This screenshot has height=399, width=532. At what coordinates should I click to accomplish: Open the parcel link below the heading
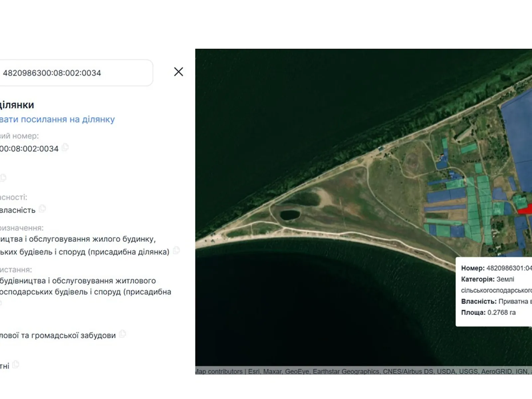pos(57,119)
